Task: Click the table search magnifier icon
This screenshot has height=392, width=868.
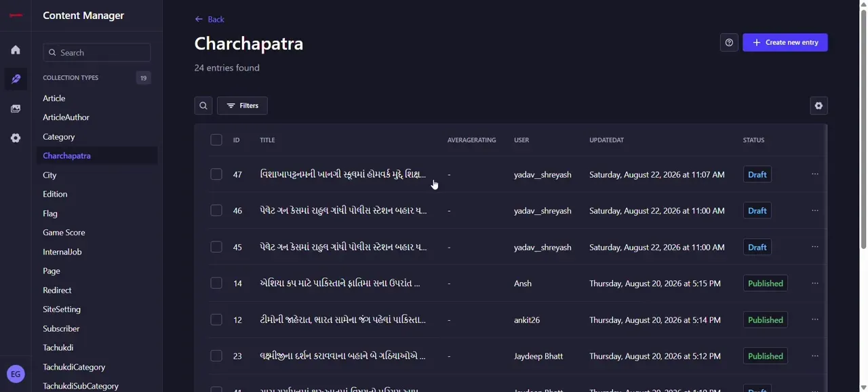Action: 203,106
